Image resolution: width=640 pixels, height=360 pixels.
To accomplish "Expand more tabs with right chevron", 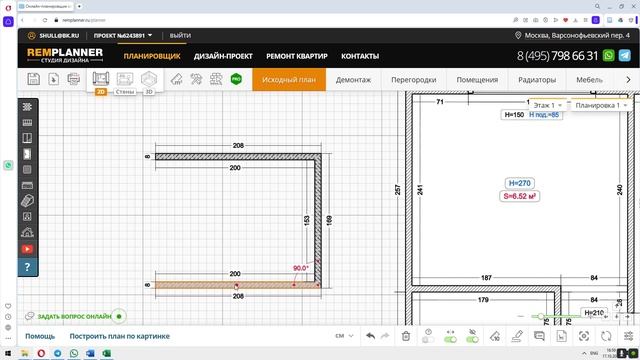I will point(629,80).
